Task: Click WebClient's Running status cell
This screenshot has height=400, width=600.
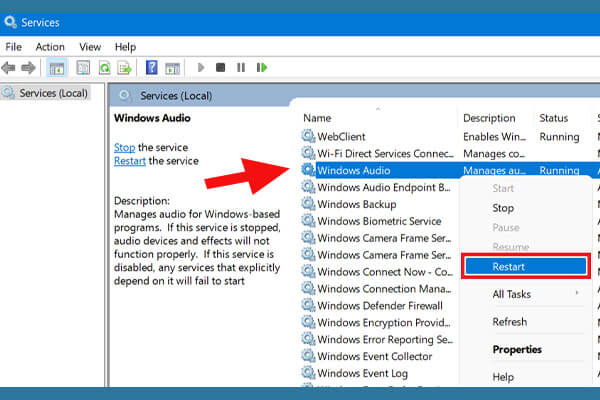Action: (x=559, y=136)
